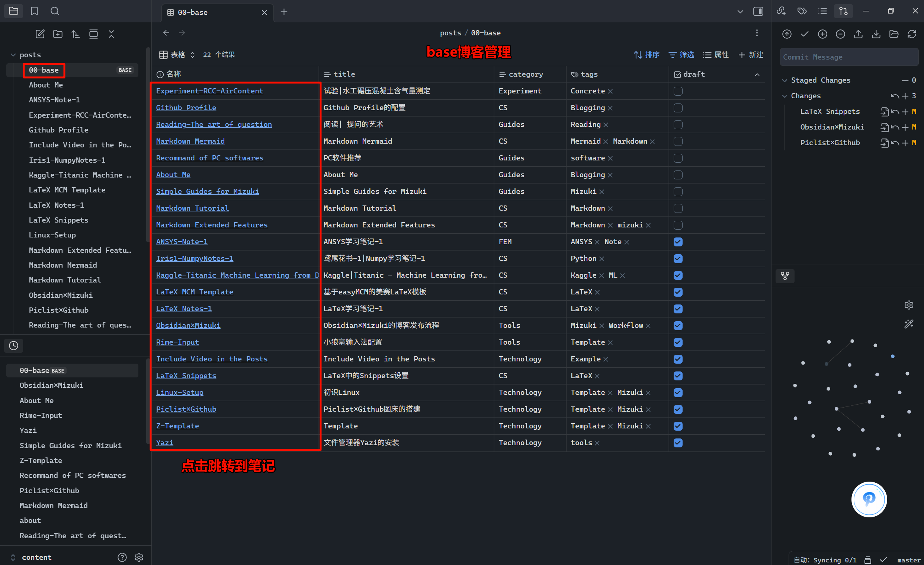Click the Git commit checkmark icon
The width and height of the screenshot is (924, 565).
[804, 34]
